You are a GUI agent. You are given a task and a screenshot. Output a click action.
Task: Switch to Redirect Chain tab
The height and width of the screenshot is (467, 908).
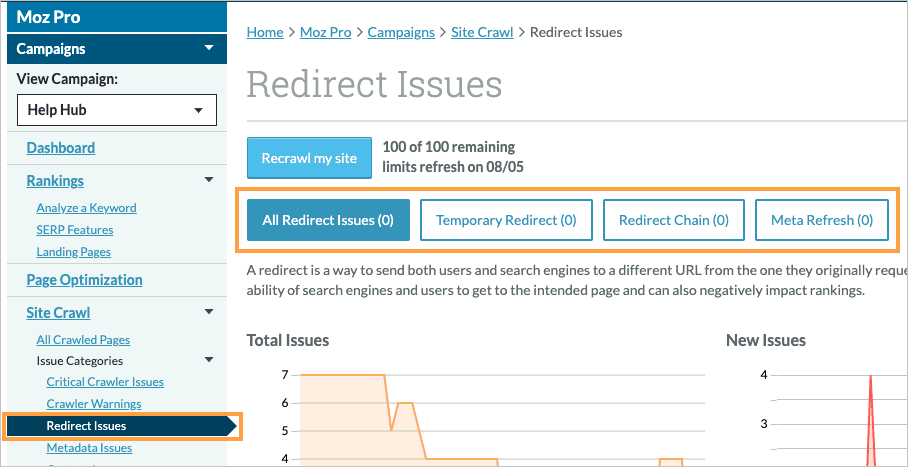[x=673, y=220]
